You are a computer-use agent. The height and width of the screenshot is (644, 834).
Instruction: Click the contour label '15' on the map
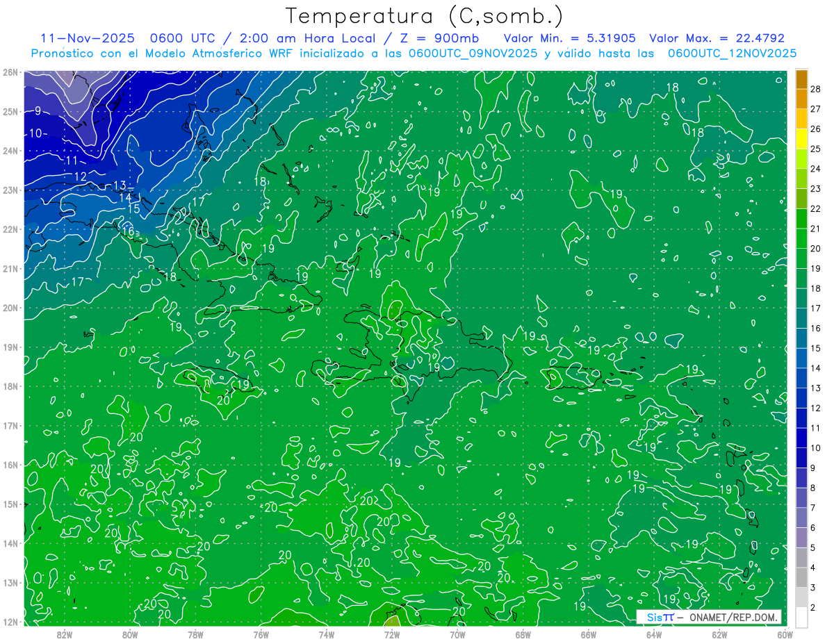(133, 208)
